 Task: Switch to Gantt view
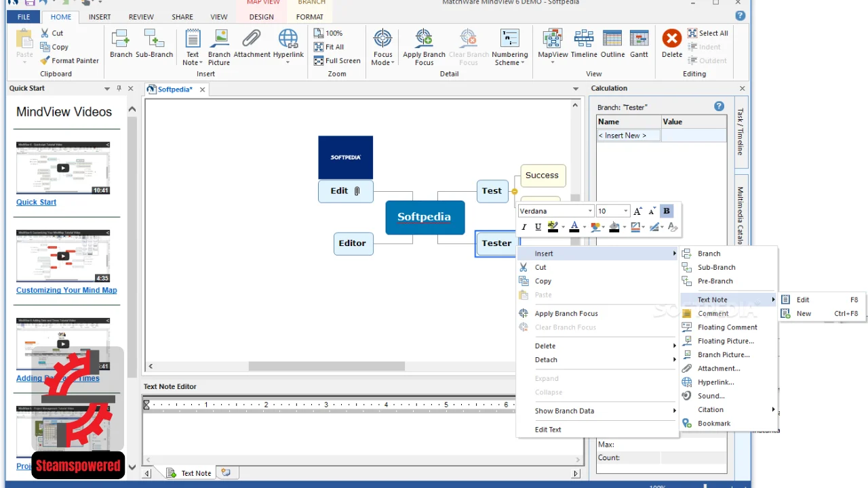(639, 43)
